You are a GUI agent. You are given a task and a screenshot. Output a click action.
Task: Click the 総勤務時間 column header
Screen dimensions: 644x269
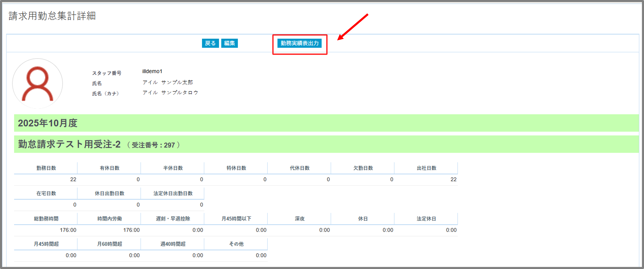pos(46,219)
